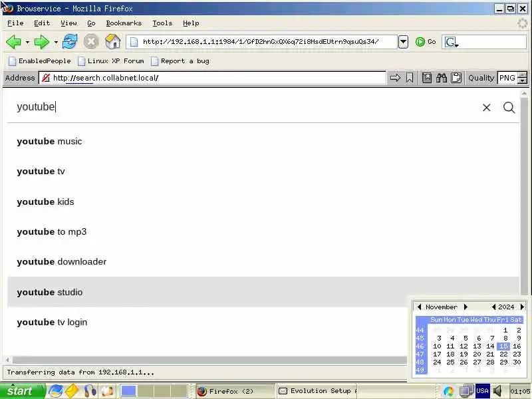Expand the Firefox URL history dropdown
Screen dimensions: 532x399
tap(403, 42)
